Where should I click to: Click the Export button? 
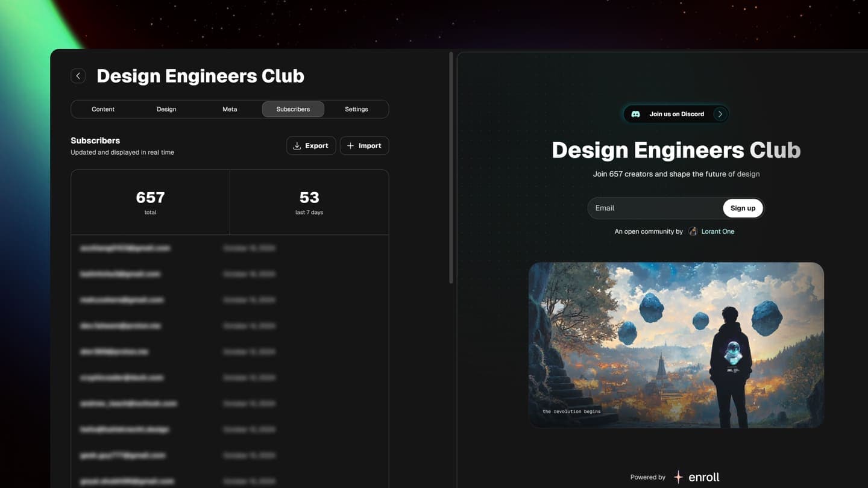[311, 145]
